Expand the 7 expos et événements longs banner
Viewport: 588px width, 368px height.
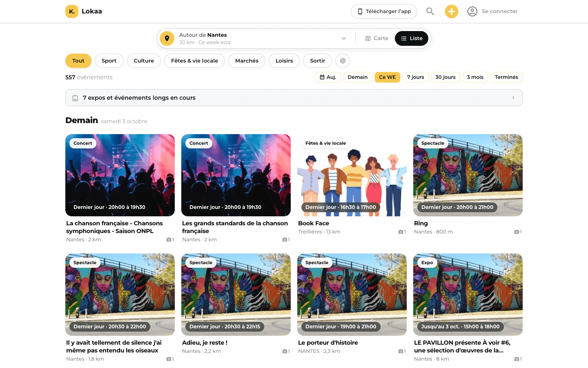(294, 98)
